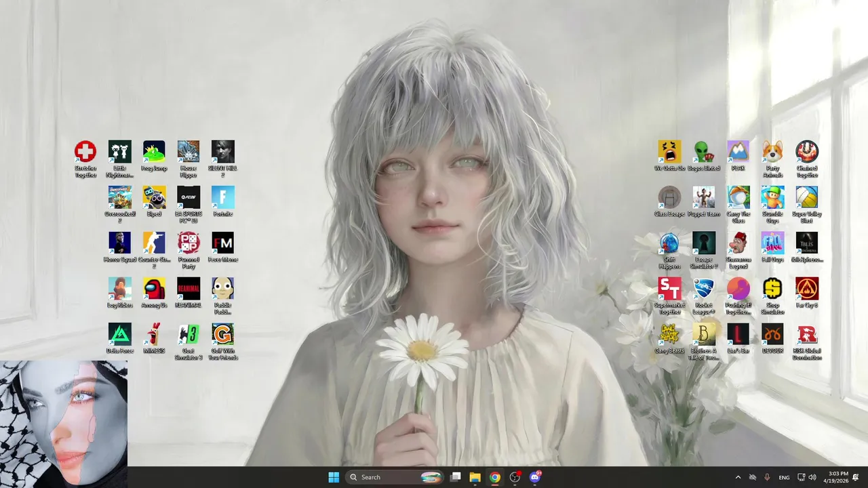Select the Goat Simulator 3 shortcut

point(189,334)
